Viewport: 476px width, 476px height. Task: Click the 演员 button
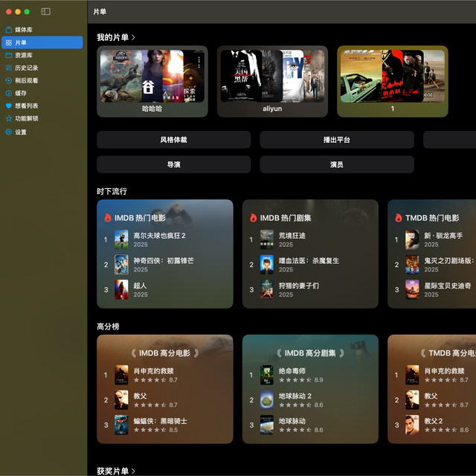click(x=337, y=164)
